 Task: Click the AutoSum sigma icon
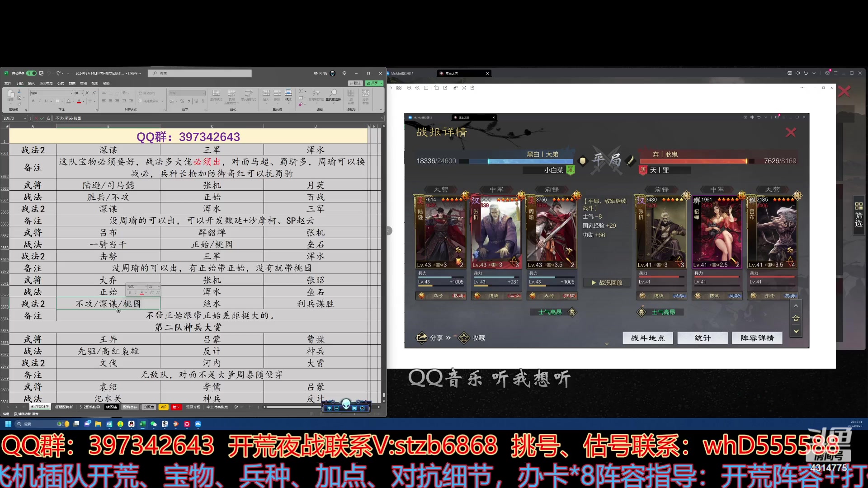tap(301, 91)
